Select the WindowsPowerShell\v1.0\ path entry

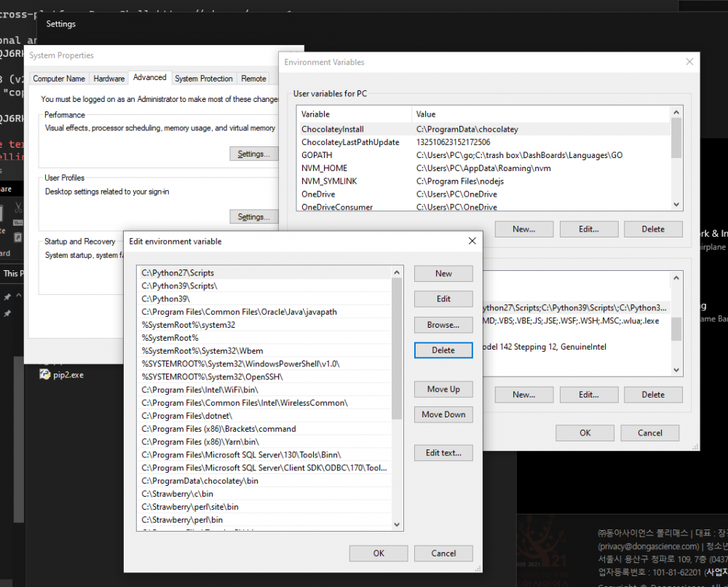[x=266, y=364]
